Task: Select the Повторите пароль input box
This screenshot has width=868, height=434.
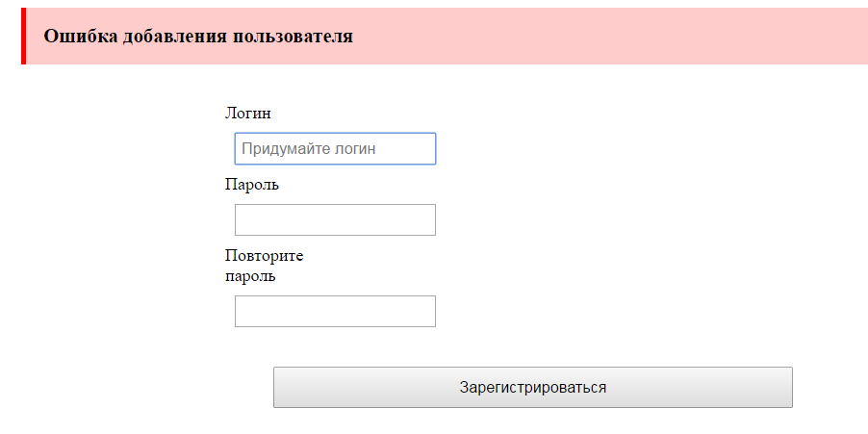Action: 335,311
